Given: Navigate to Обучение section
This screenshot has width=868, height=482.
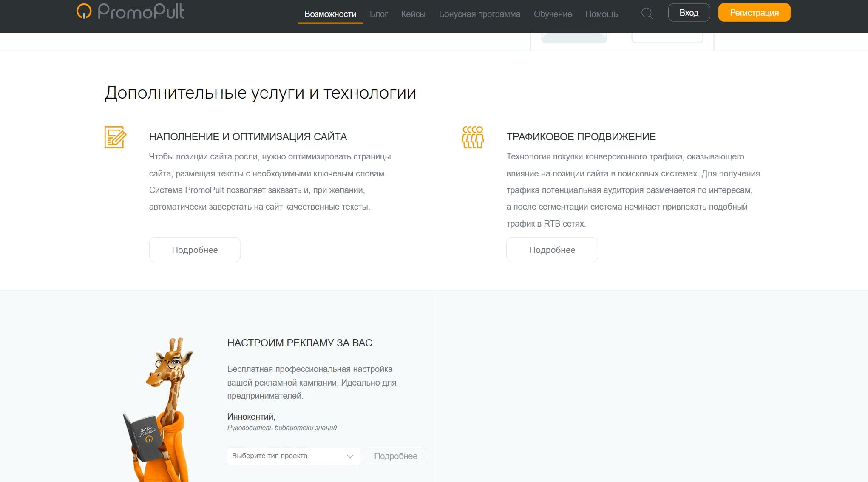Looking at the screenshot, I should pyautogui.click(x=553, y=14).
